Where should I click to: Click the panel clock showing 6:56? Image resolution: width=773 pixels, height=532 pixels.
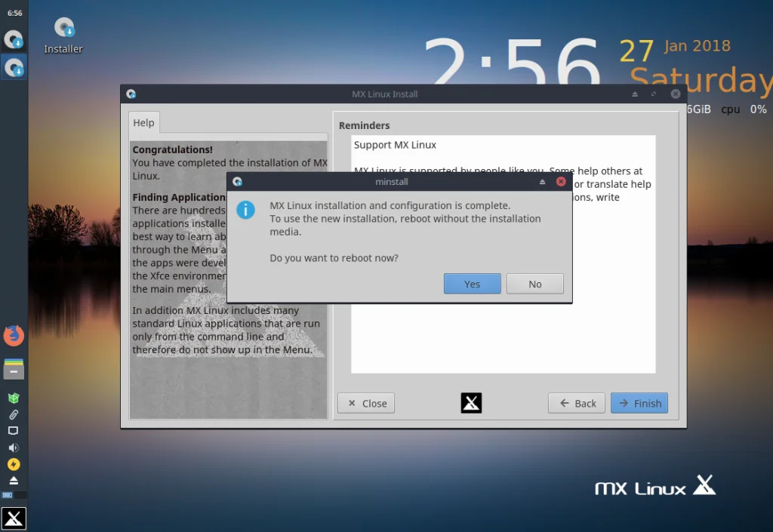[x=14, y=14]
